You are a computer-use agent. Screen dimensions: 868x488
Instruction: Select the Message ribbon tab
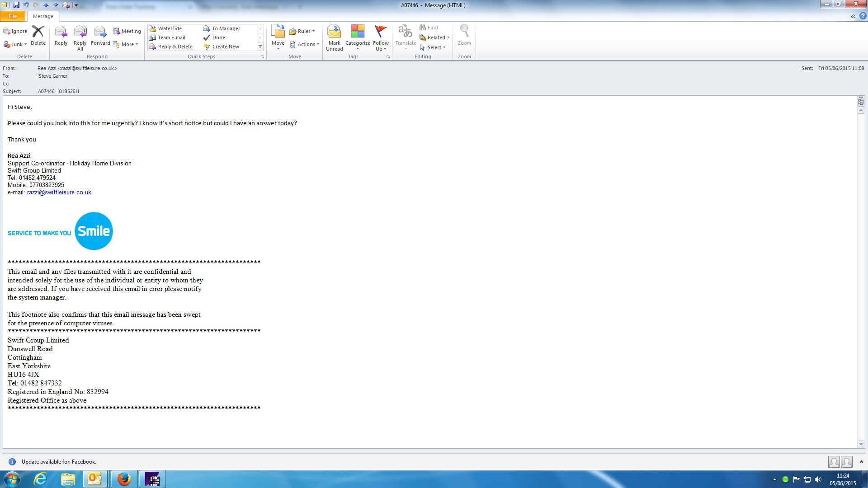(x=43, y=16)
